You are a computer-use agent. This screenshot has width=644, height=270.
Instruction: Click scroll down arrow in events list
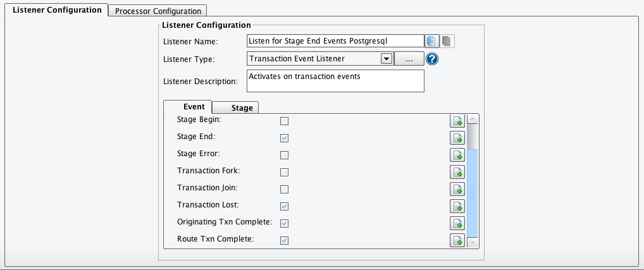click(x=473, y=243)
